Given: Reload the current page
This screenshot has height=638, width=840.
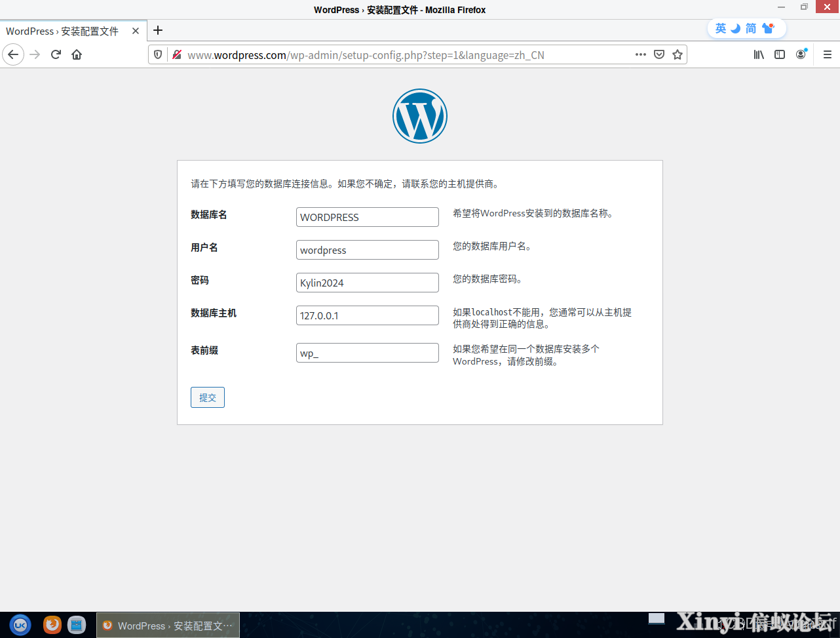Looking at the screenshot, I should coord(56,54).
